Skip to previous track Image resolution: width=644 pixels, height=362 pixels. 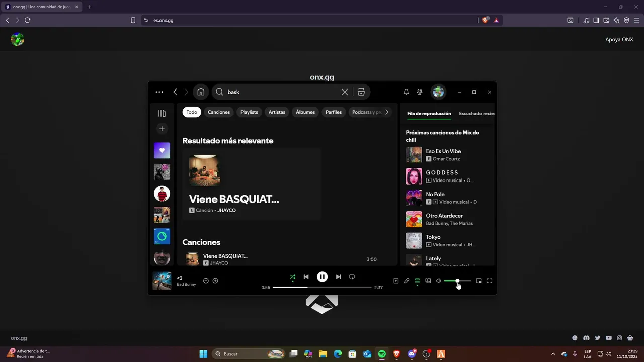(306, 277)
